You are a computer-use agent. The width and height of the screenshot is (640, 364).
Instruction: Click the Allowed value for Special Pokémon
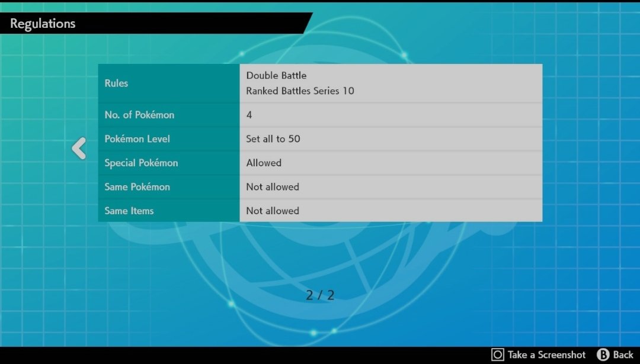click(x=264, y=163)
